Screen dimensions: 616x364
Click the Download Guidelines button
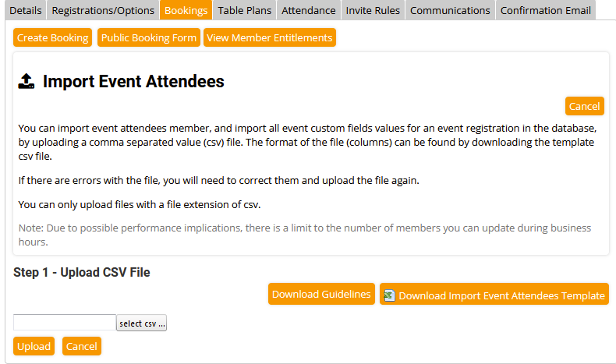(x=321, y=294)
